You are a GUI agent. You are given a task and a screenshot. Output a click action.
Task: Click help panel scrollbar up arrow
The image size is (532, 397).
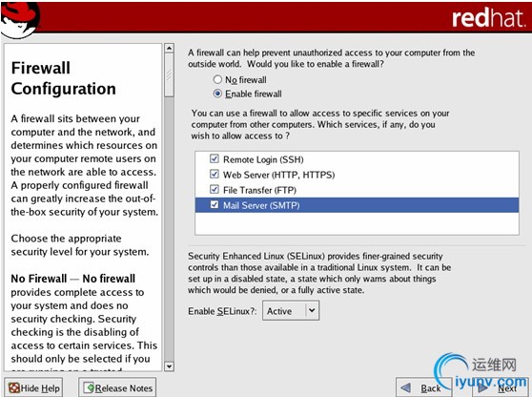pos(169,49)
